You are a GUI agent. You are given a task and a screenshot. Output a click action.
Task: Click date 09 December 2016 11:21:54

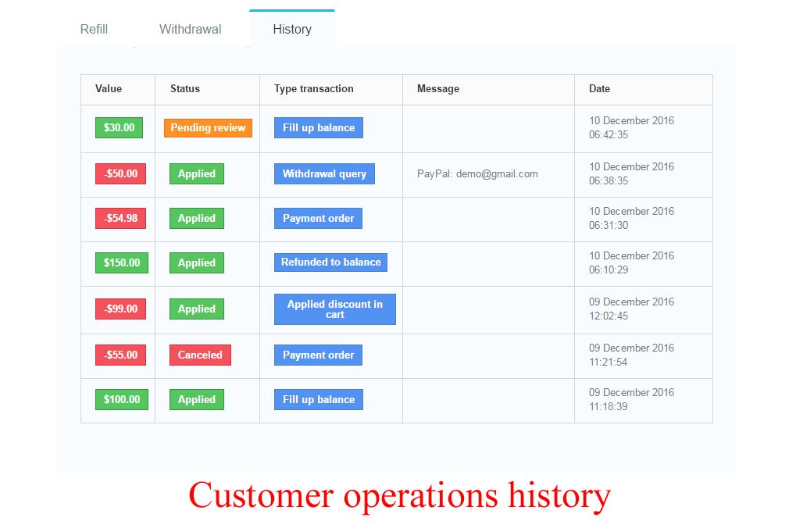click(x=631, y=355)
